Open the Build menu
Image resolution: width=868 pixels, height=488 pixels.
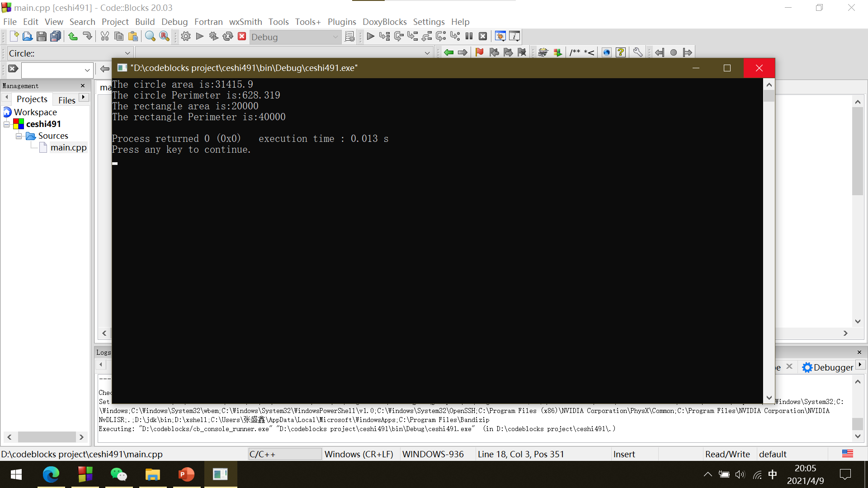tap(145, 22)
